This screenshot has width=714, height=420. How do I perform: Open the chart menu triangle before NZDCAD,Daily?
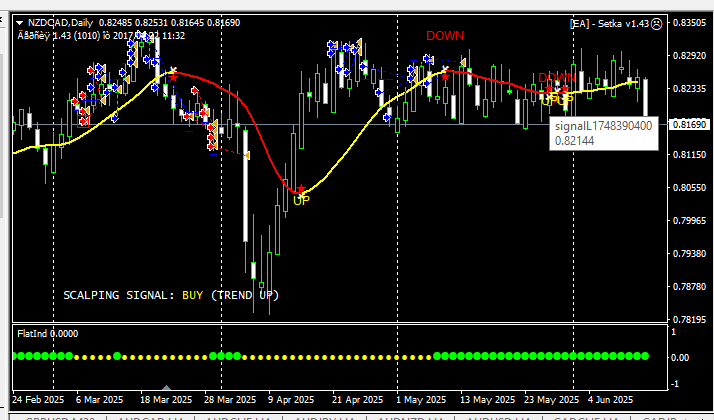[20, 23]
